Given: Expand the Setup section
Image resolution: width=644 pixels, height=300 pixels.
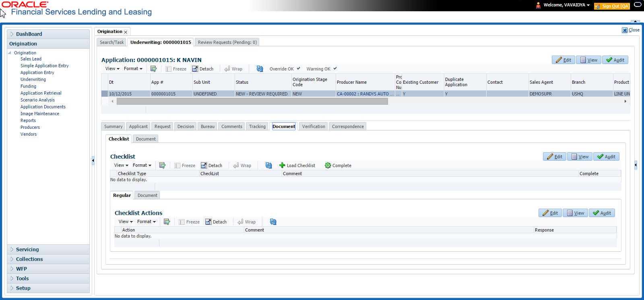Looking at the screenshot, I should [x=48, y=288].
